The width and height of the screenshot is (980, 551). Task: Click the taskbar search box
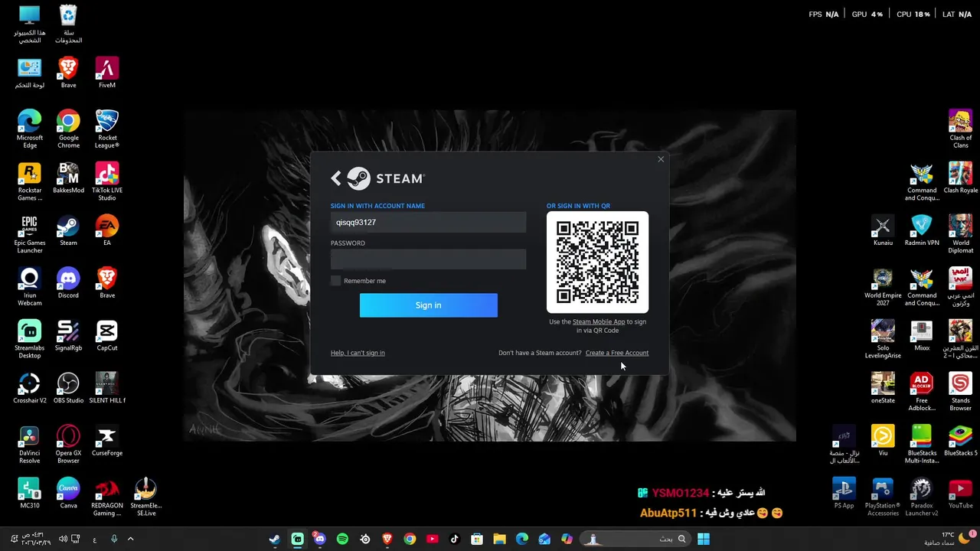pyautogui.click(x=634, y=539)
